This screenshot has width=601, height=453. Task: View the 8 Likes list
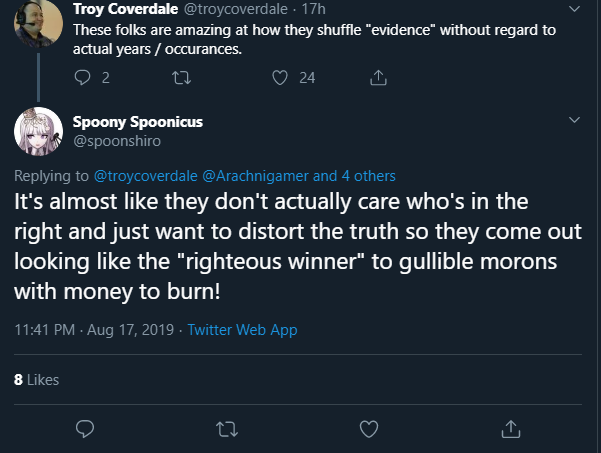tap(36, 380)
